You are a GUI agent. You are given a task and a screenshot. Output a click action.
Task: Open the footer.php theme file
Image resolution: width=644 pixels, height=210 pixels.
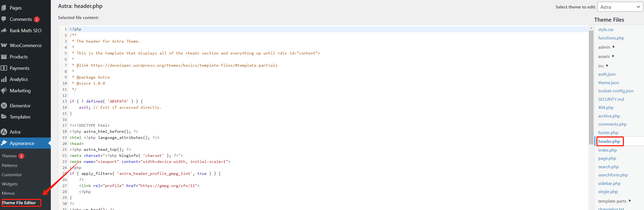point(608,133)
